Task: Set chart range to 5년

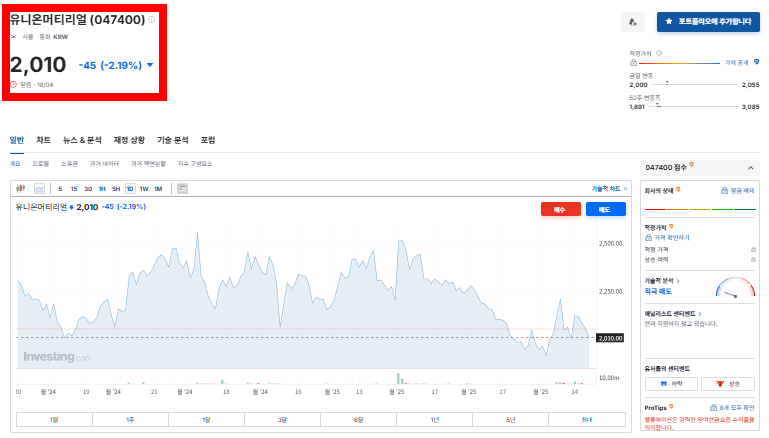Action: (x=510, y=420)
